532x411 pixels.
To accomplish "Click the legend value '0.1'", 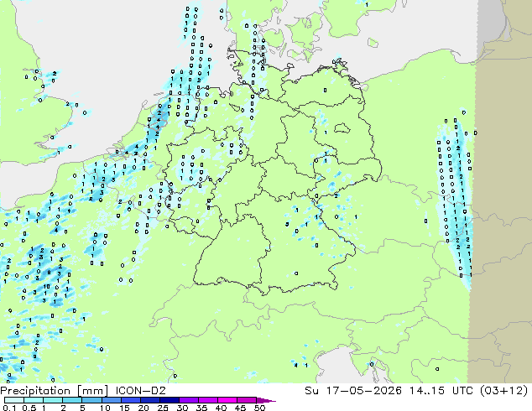I will [9, 408].
